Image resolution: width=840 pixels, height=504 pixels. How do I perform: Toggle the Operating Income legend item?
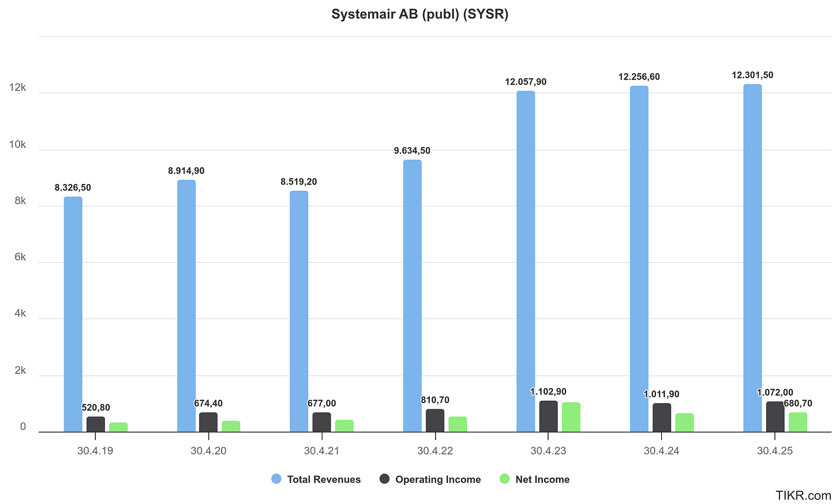point(430,479)
